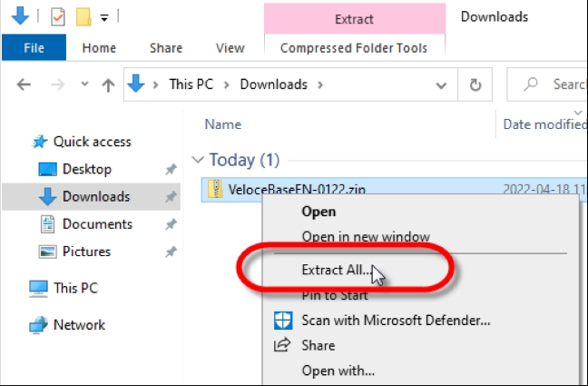Select the VeloceBaseEN-0122.zip file icon
The width and height of the screenshot is (588, 386).
coord(216,188)
